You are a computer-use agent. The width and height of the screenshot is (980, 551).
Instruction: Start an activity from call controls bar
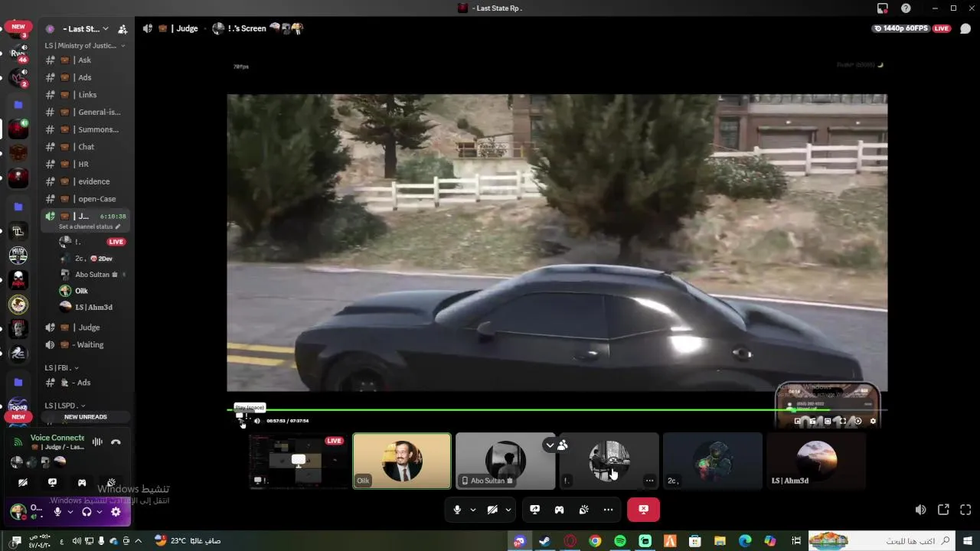[560, 510]
